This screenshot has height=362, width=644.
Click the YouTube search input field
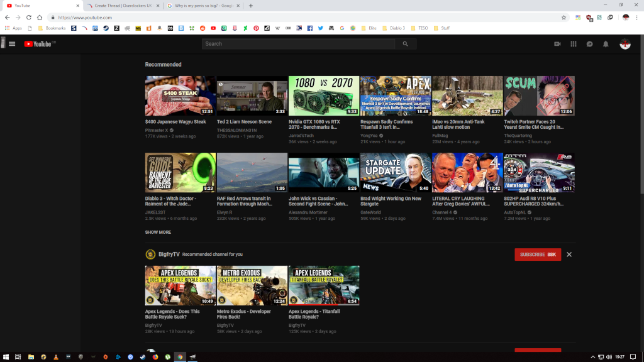click(x=299, y=44)
